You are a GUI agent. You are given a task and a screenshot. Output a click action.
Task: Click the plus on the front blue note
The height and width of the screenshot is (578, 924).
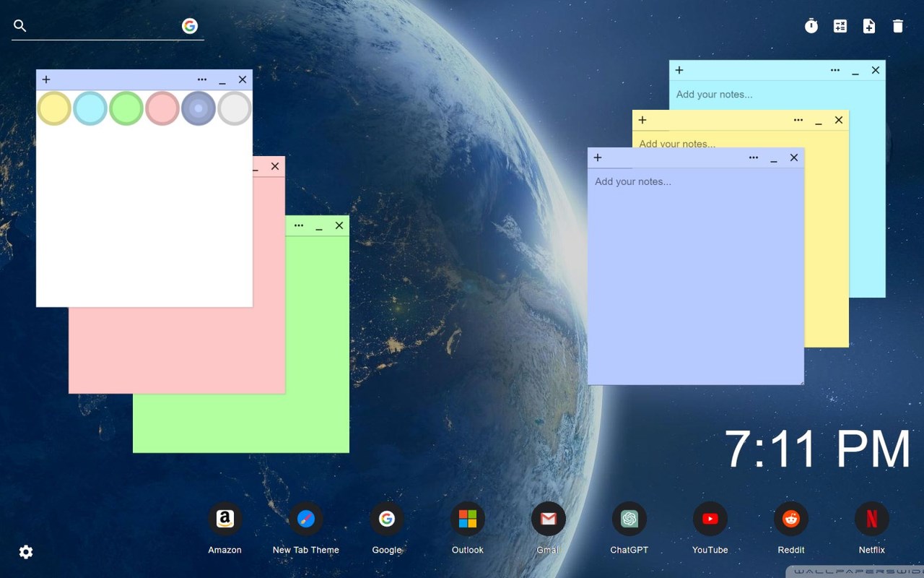coord(598,158)
